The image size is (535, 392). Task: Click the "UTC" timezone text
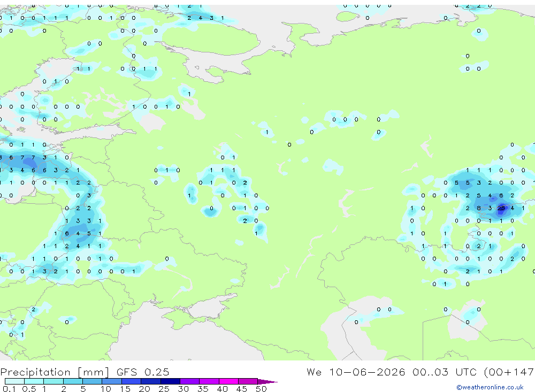(x=466, y=372)
